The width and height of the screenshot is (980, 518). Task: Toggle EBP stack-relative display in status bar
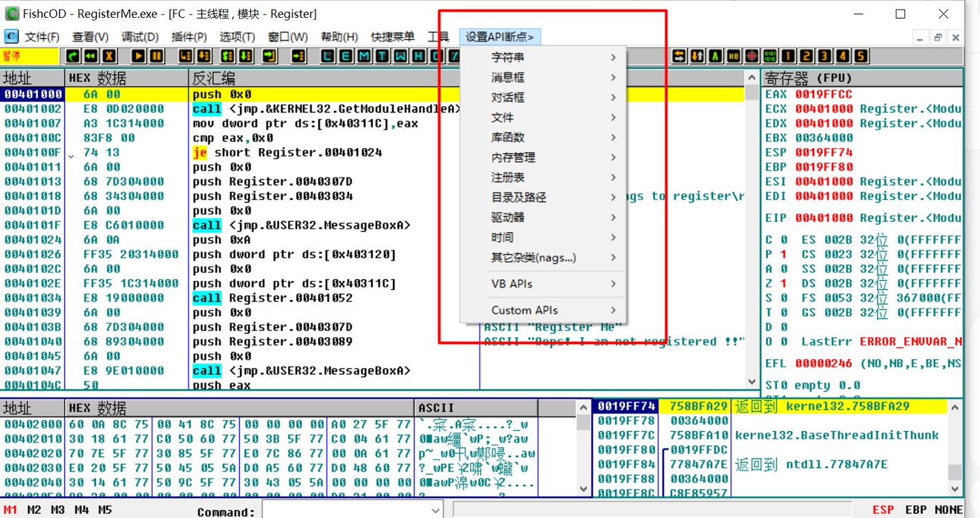click(917, 510)
